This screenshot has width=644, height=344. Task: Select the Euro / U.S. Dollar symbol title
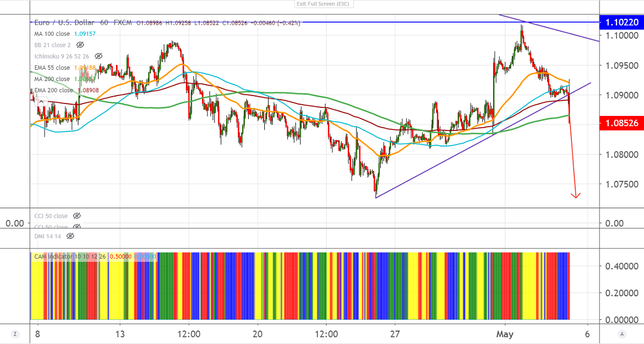click(64, 23)
